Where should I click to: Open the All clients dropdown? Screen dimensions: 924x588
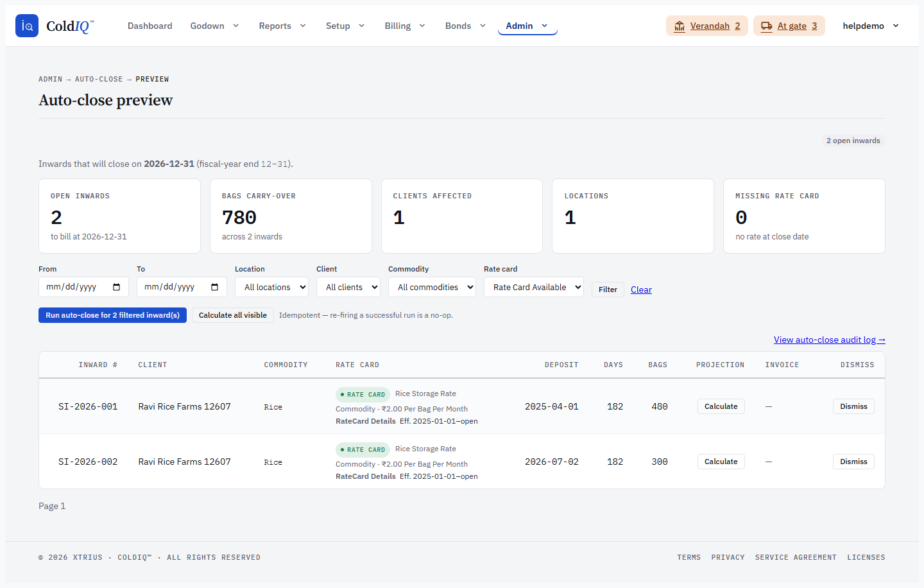coord(348,287)
